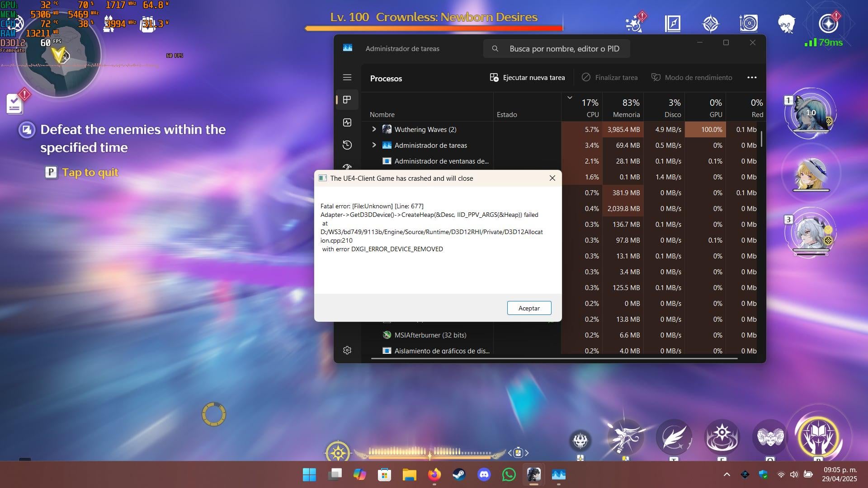Open Task Manager settings gear
Screen dimensions: 868x488
pos(347,350)
